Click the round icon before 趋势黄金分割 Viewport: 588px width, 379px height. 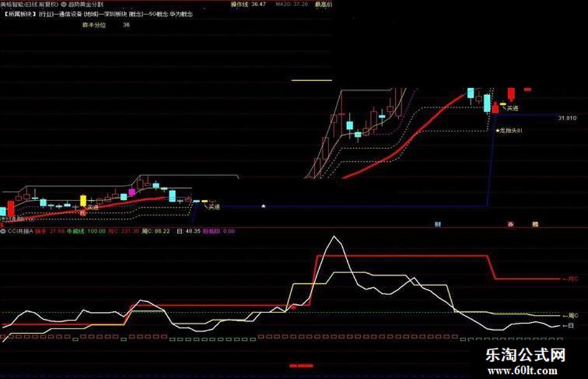pyautogui.click(x=63, y=5)
